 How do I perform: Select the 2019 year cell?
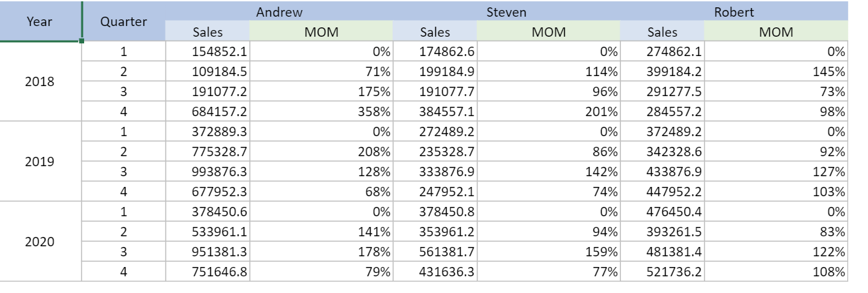[x=41, y=162]
